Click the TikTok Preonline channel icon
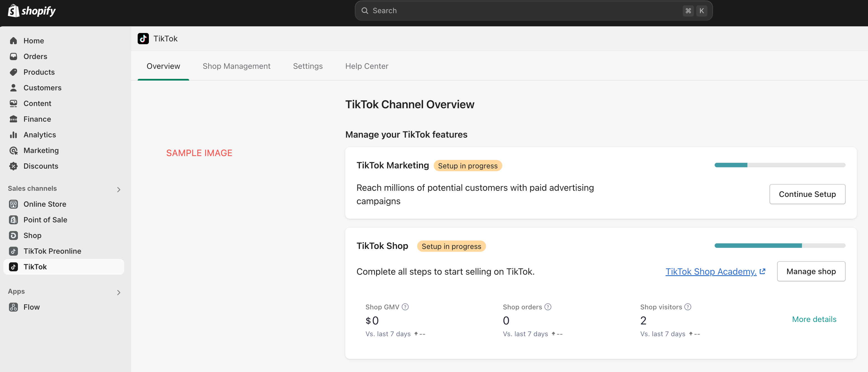This screenshot has width=868, height=372. pos(13,251)
